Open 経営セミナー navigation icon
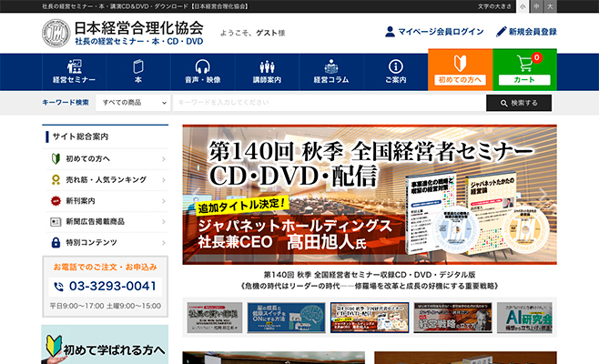The height and width of the screenshot is (364, 599). pyautogui.click(x=74, y=66)
